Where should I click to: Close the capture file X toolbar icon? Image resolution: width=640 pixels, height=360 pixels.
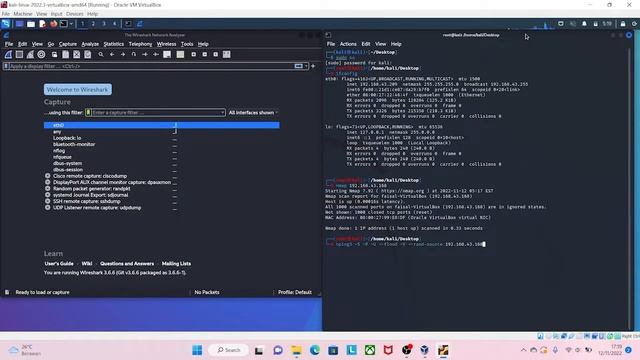point(76,54)
